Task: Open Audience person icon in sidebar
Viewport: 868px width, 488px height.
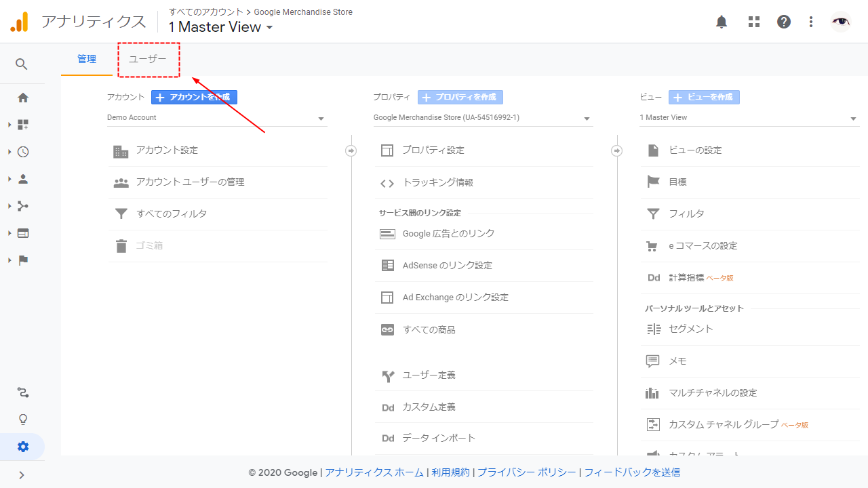Action: (x=23, y=179)
